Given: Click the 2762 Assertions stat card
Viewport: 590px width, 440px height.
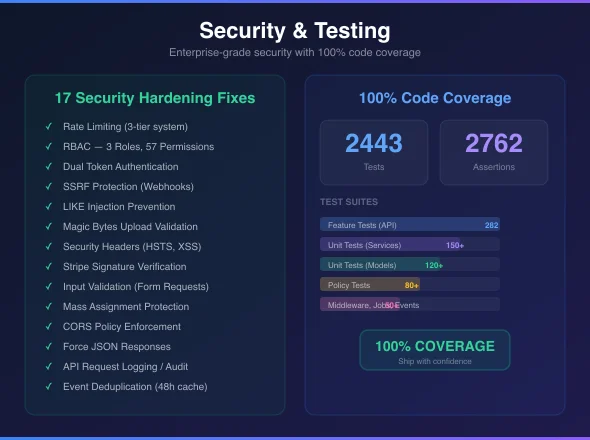Looking at the screenshot, I should [494, 152].
